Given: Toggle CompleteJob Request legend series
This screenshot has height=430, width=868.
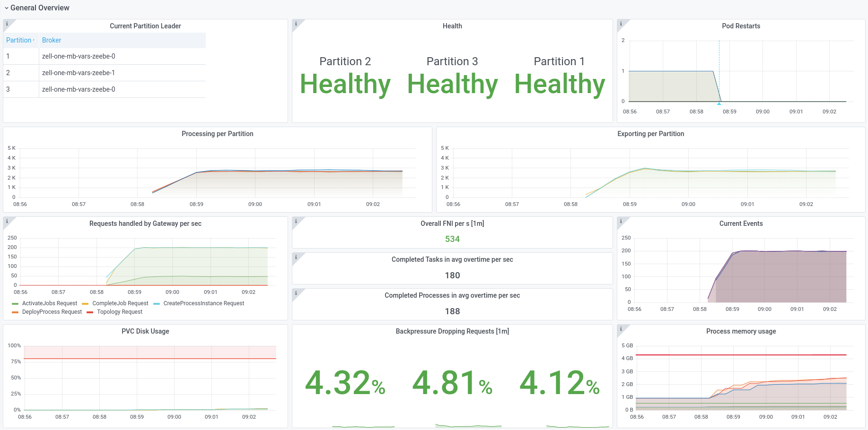Looking at the screenshot, I should pyautogui.click(x=120, y=303).
